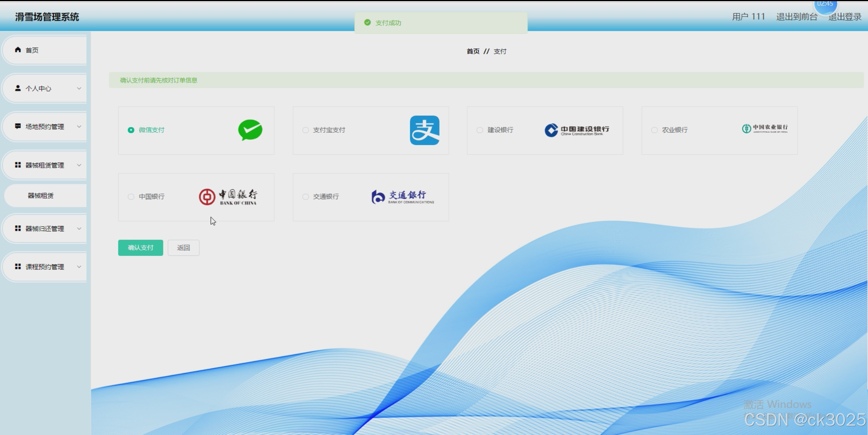
Task: Click the Agricultural Bank of China logo
Action: [x=764, y=129]
